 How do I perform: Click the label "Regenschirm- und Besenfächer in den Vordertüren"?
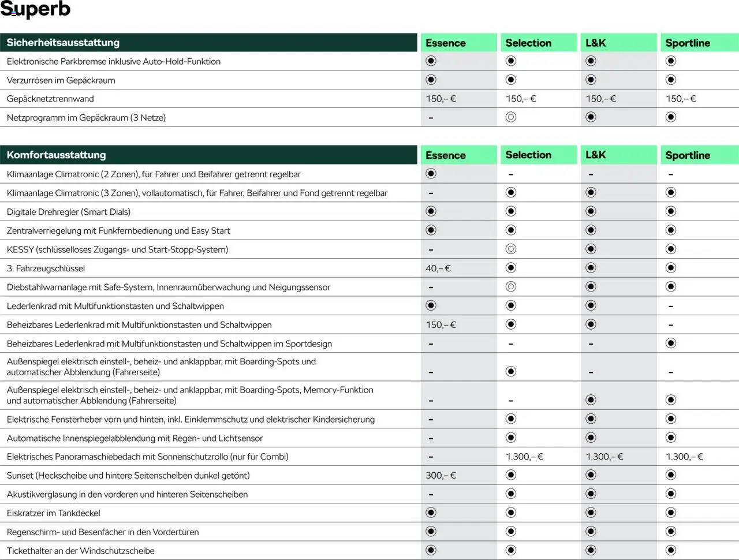pos(103,532)
